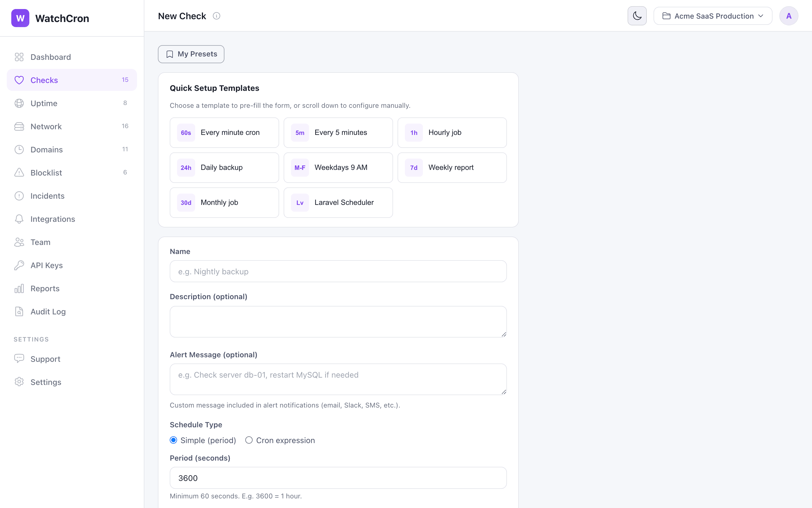Viewport: 812px width, 508px height.
Task: Click the Alert Message text area
Action: click(x=338, y=379)
